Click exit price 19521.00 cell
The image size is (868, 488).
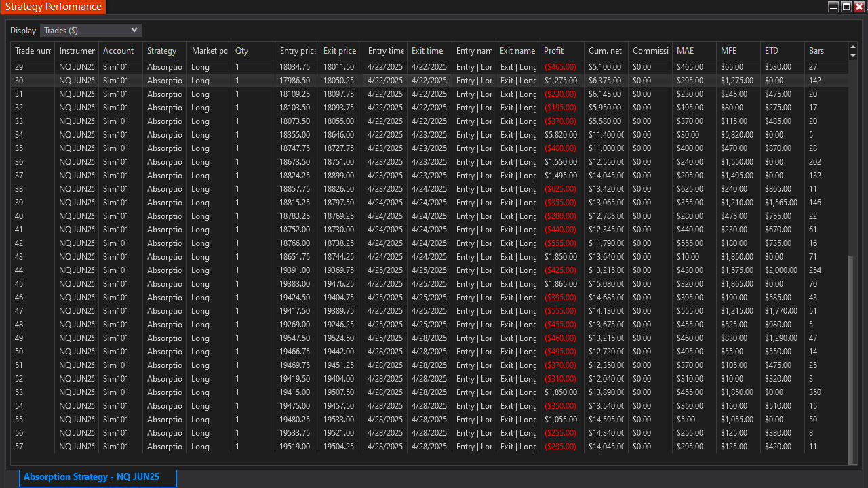click(x=341, y=433)
